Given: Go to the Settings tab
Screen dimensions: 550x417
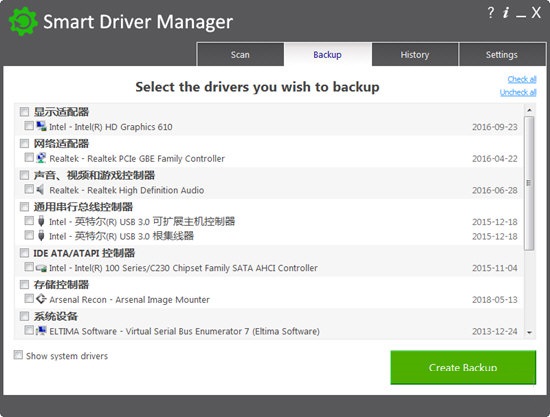Looking at the screenshot, I should pyautogui.click(x=502, y=54).
